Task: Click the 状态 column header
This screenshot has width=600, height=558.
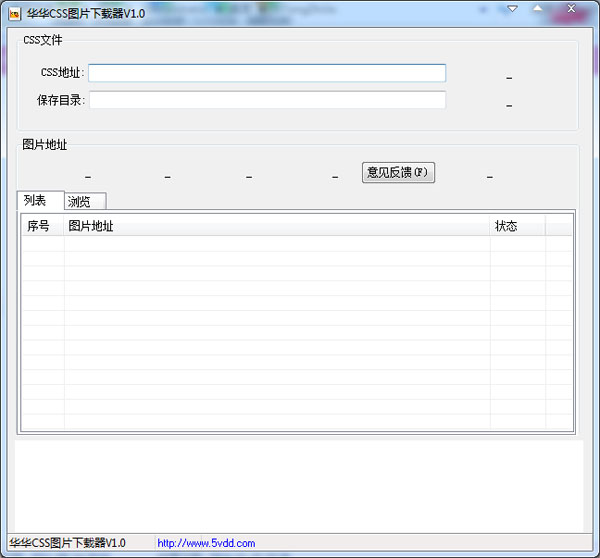Action: 517,226
